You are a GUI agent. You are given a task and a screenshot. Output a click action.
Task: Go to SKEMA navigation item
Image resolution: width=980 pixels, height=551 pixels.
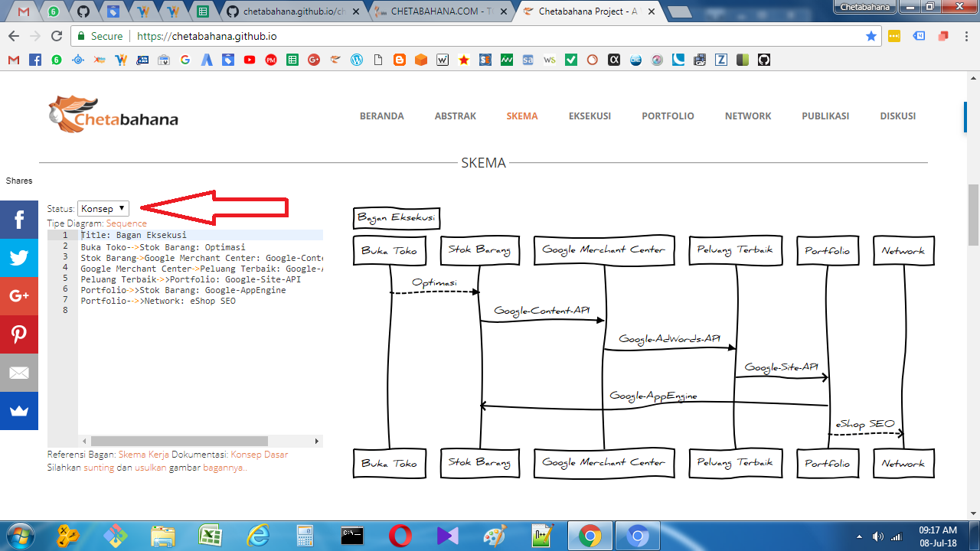522,116
